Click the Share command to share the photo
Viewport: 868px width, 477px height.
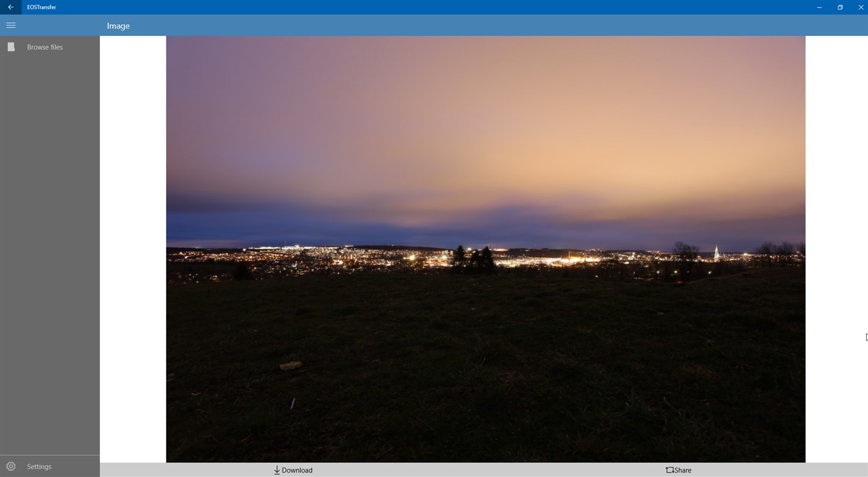pyautogui.click(x=679, y=470)
